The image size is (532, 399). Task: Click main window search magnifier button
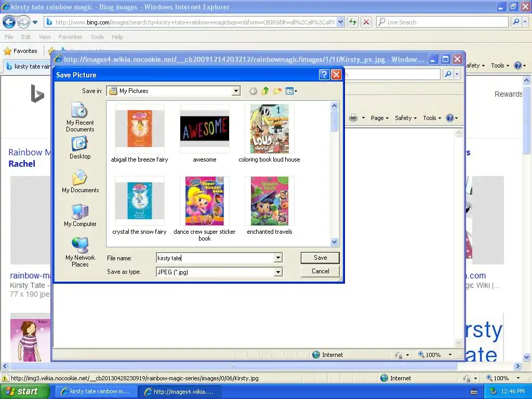click(516, 22)
